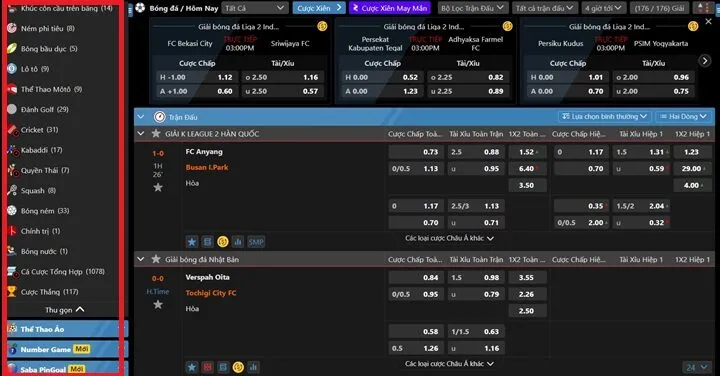Select Verspah Oita 1X2 odds 3.55

[x=528, y=277]
